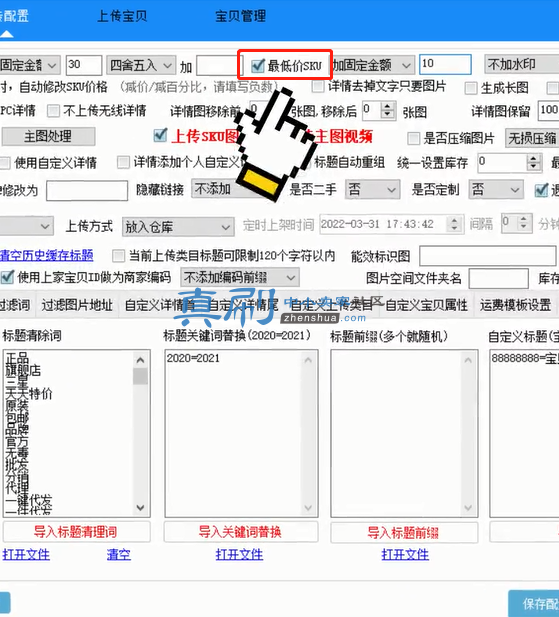The height and width of the screenshot is (617, 559).
Task: Open the 自定义上传类目 tab
Action: click(x=330, y=305)
